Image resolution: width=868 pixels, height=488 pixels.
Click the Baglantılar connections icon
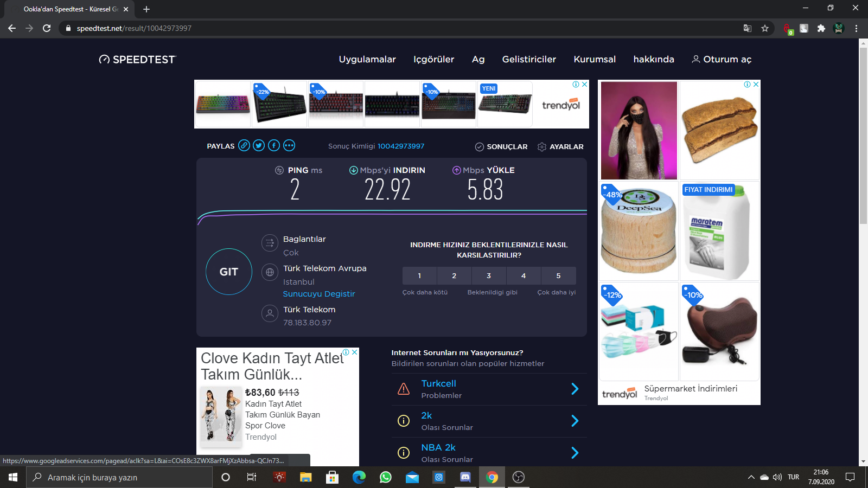[x=270, y=243]
